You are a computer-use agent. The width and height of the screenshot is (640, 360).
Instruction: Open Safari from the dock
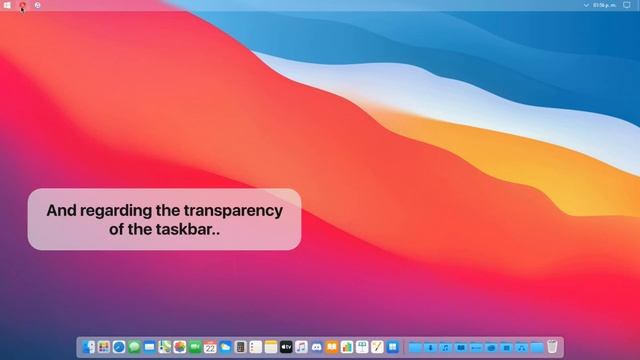119,347
